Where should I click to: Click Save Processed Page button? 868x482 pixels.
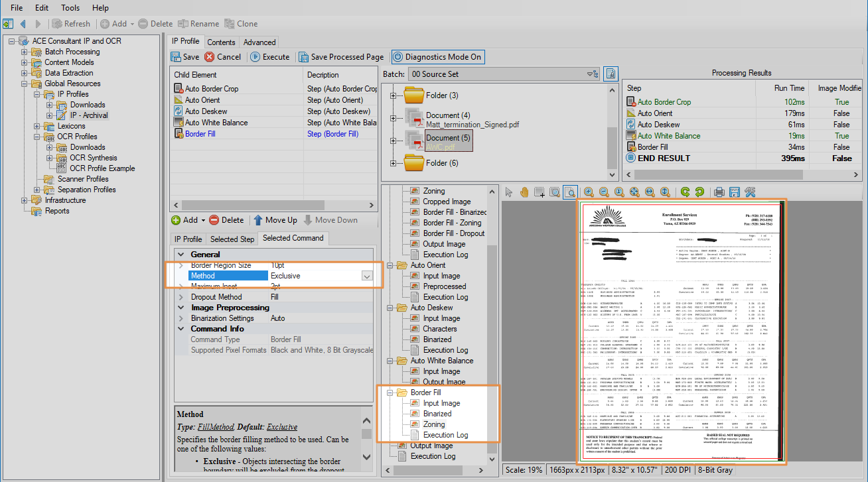click(x=340, y=57)
